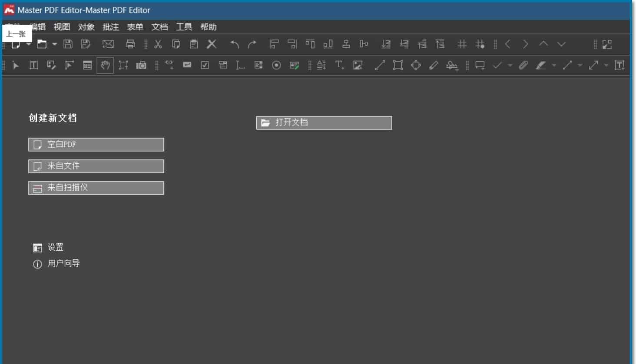Click the send by email envelope icon
The width and height of the screenshot is (636, 364).
[x=108, y=44]
